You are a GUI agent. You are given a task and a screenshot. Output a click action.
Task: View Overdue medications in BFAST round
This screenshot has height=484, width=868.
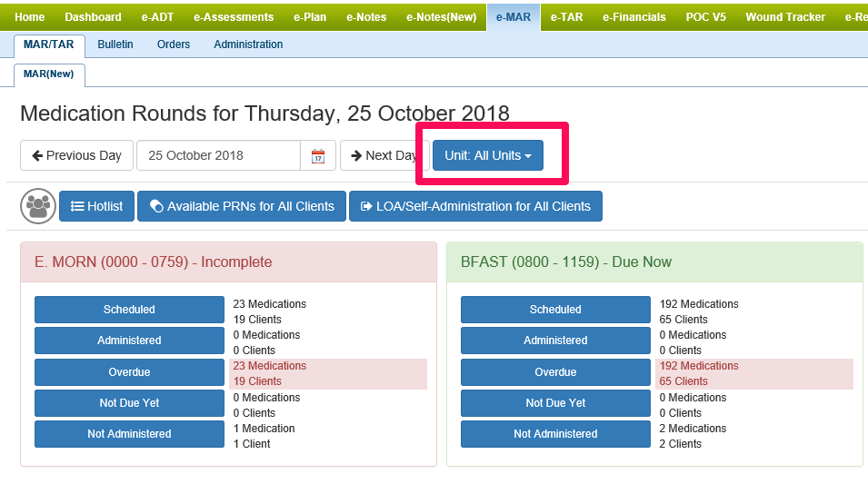pyautogui.click(x=555, y=372)
